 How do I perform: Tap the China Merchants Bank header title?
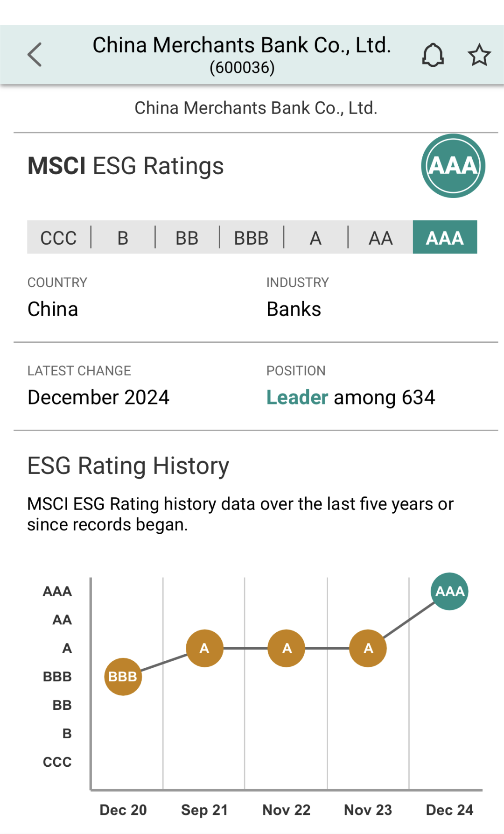click(x=242, y=46)
